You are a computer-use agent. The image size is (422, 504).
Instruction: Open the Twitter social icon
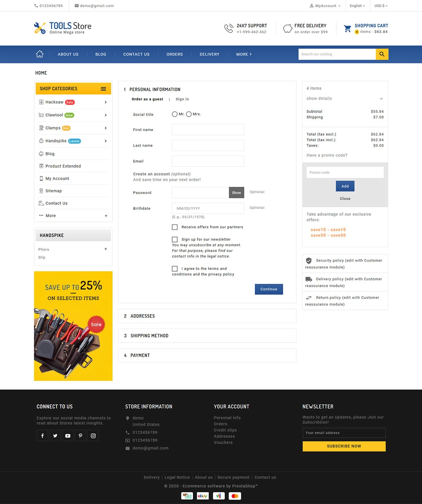coord(55,436)
